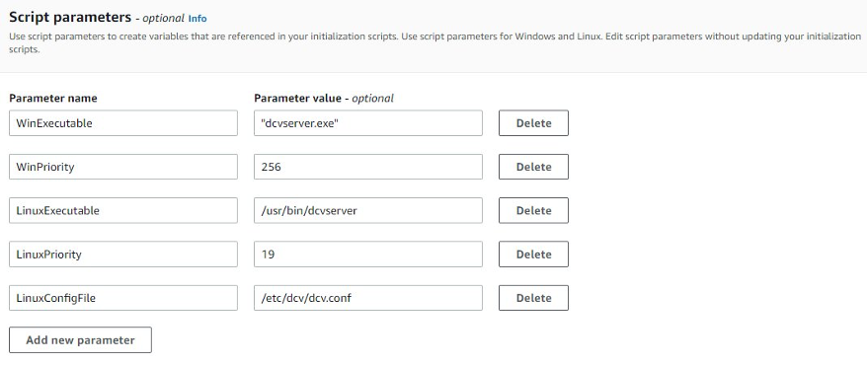
Task: Edit the LinuxConfigFile parameter name field
Action: (x=123, y=298)
